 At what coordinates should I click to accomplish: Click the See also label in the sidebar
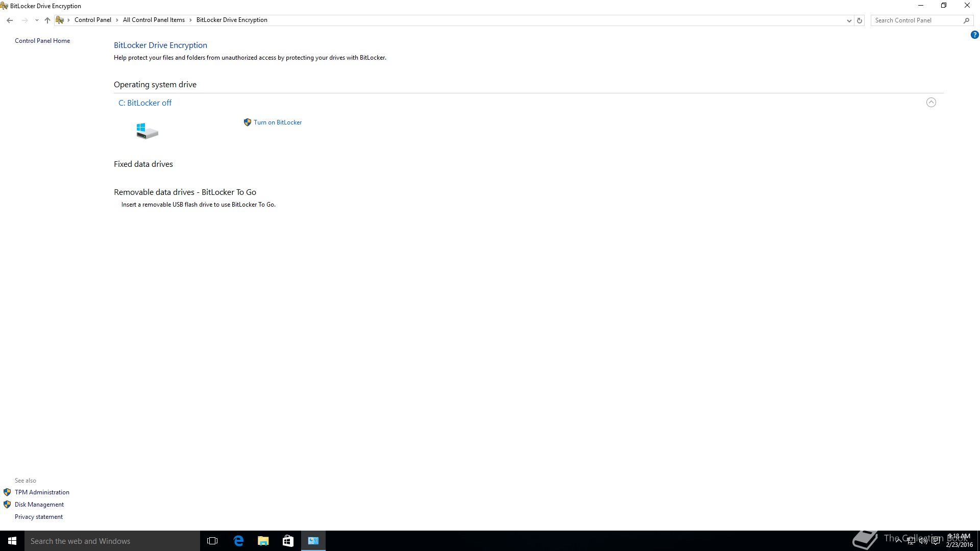(26, 481)
